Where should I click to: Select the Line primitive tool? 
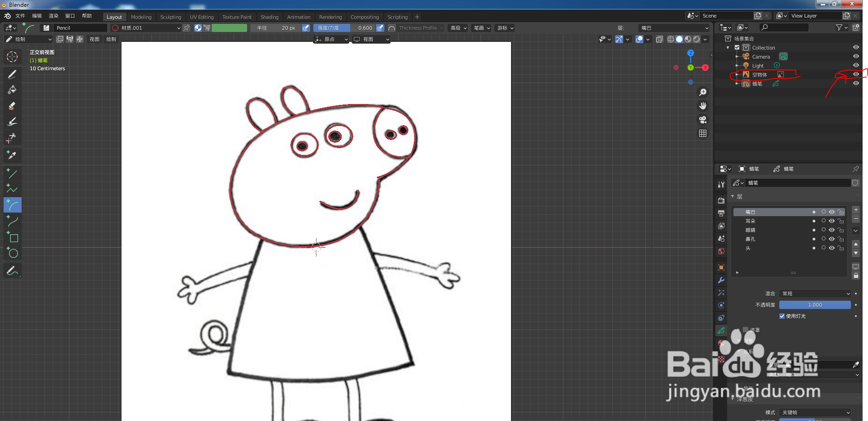(12, 173)
